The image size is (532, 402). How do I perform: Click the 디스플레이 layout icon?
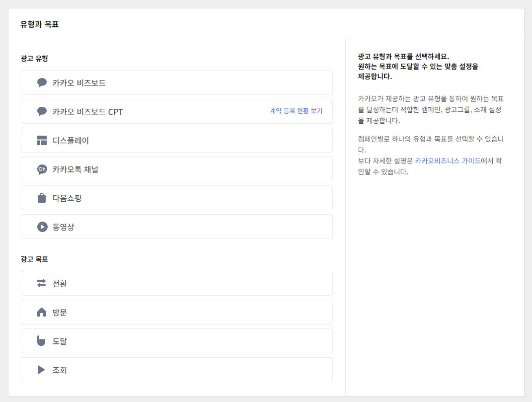pyautogui.click(x=42, y=140)
